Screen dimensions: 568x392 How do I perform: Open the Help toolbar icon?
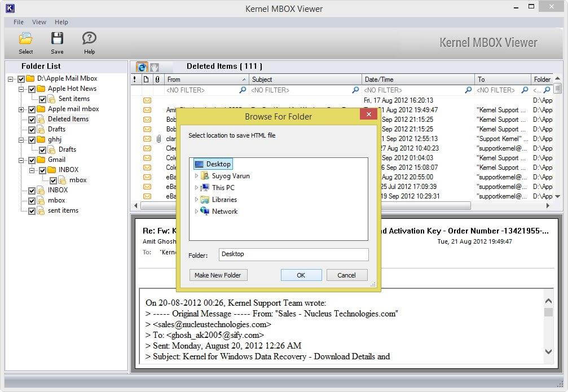point(89,43)
